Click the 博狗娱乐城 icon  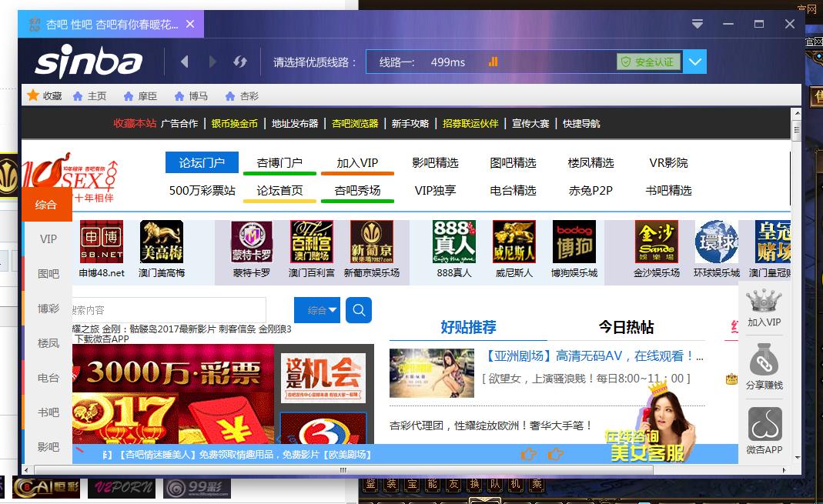click(574, 242)
